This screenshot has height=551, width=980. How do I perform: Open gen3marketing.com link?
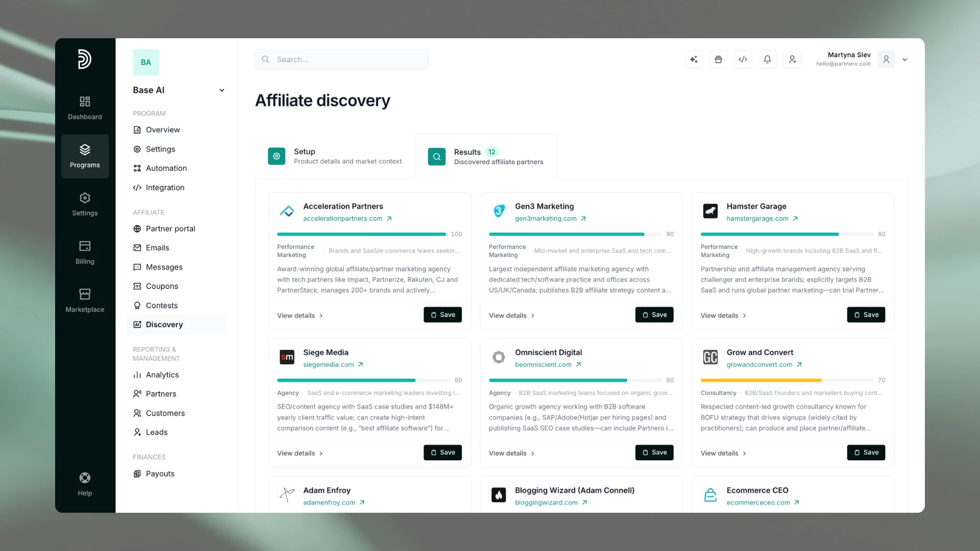click(551, 219)
